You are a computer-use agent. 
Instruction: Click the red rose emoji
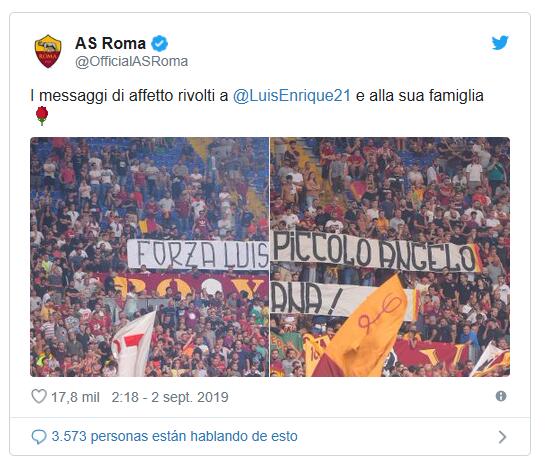tap(42, 115)
